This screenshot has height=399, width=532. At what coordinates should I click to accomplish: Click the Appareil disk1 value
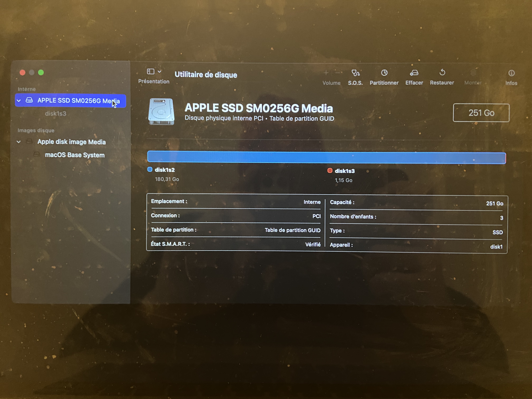[496, 247]
